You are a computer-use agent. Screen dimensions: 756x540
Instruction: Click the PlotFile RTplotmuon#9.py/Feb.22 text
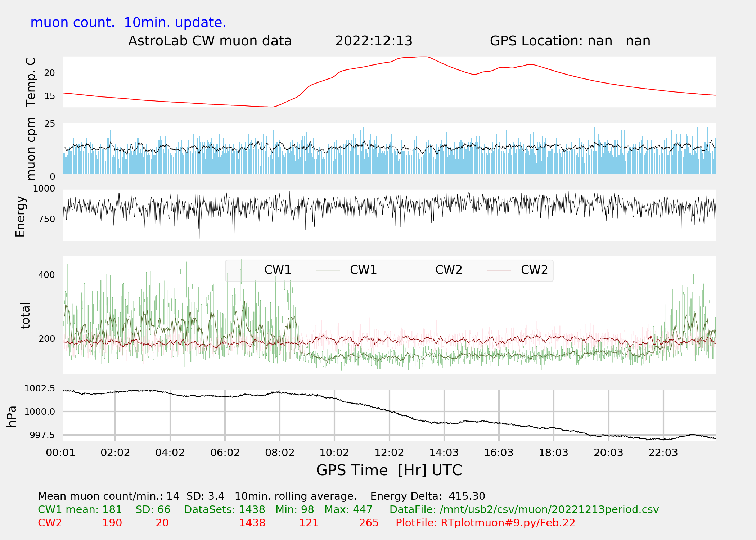point(485,523)
